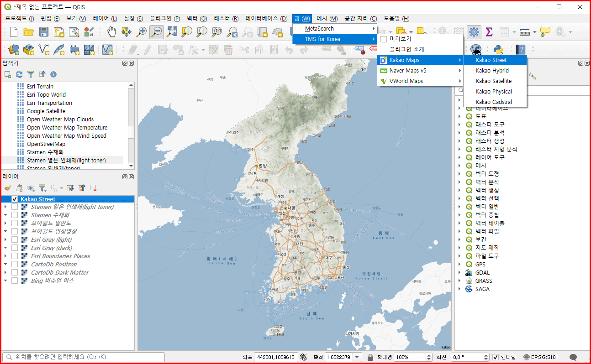
Task: Click the magnifier 확대경 100% spin box
Action: pyautogui.click(x=412, y=357)
